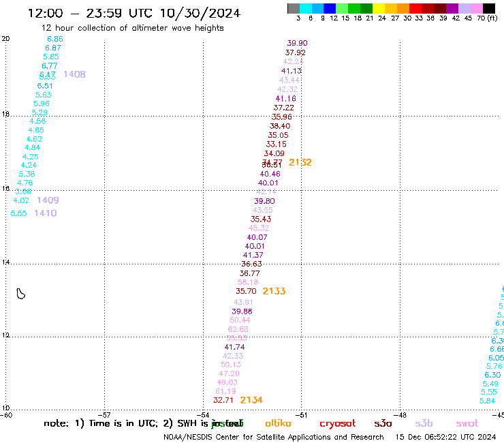Click the wave height value 40.46
504x443 pixels.
coord(270,174)
